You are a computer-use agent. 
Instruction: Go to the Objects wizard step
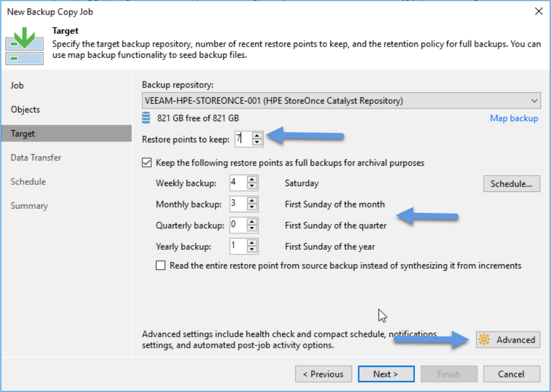pyautogui.click(x=25, y=110)
